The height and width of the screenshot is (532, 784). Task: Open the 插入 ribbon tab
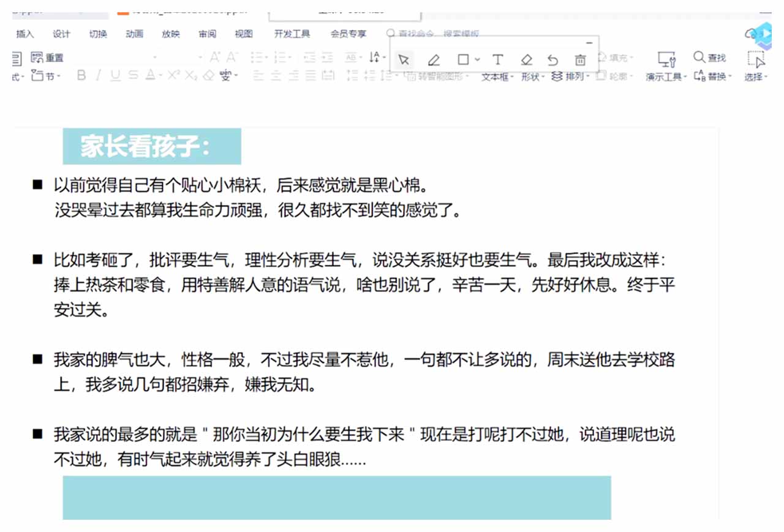click(25, 34)
